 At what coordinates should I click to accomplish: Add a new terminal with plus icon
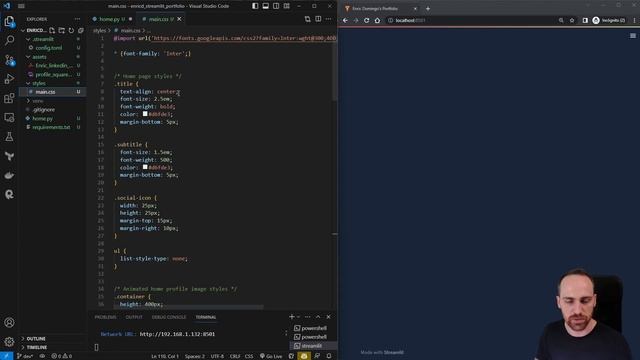click(x=291, y=317)
